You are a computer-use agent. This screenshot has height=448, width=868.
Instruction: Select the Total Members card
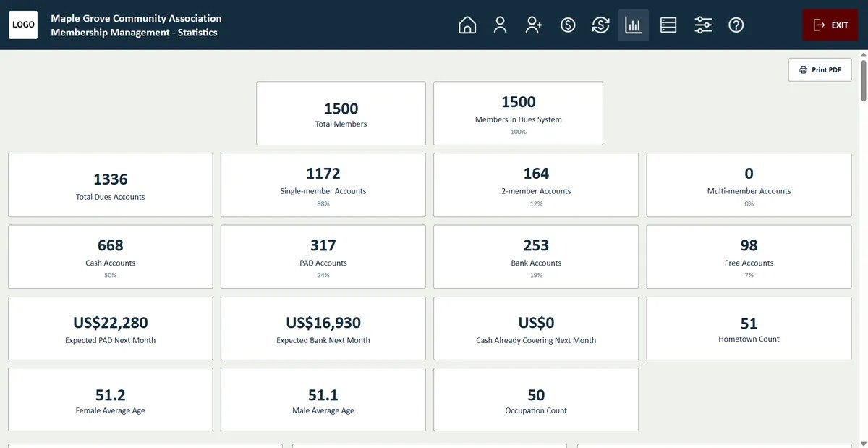[341, 114]
